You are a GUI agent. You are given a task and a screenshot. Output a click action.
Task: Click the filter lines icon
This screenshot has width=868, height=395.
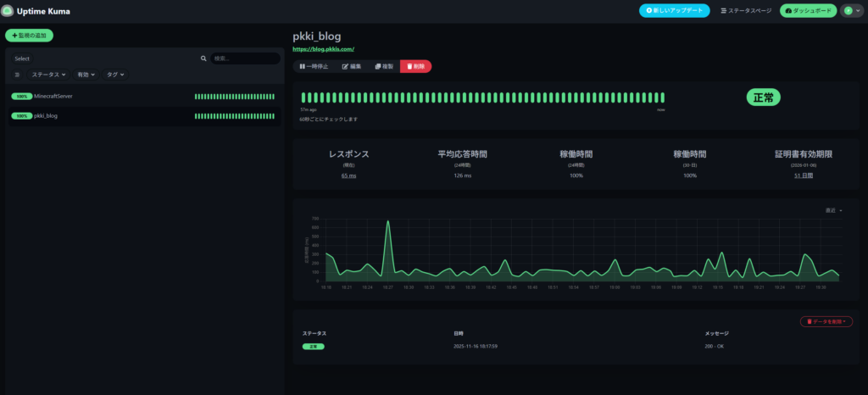[17, 74]
